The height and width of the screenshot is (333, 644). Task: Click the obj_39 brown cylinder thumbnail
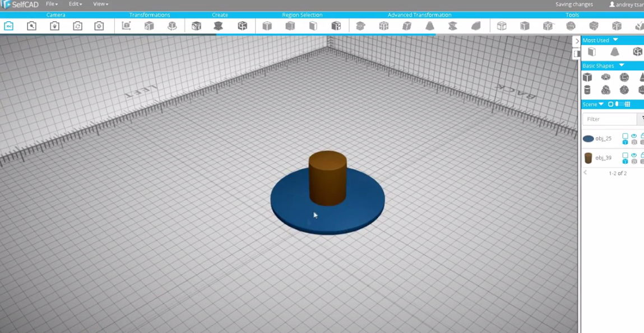coord(588,158)
